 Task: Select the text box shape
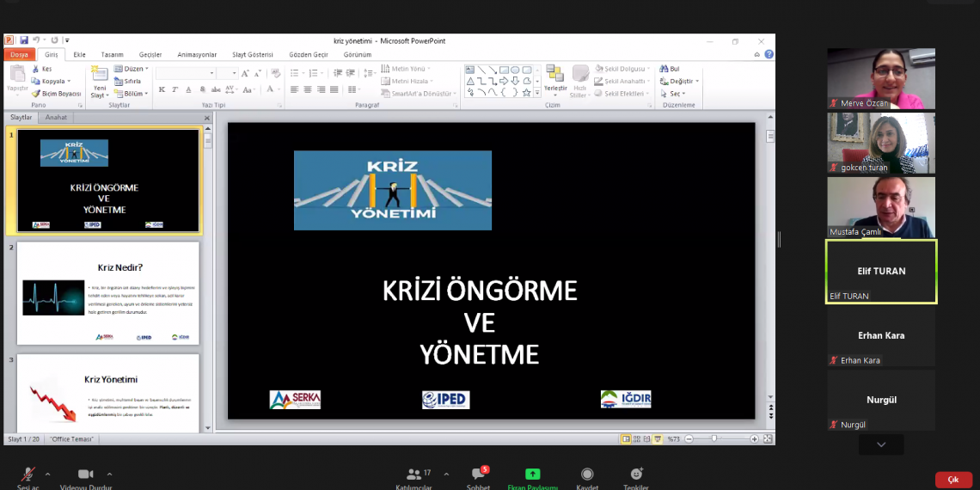470,70
